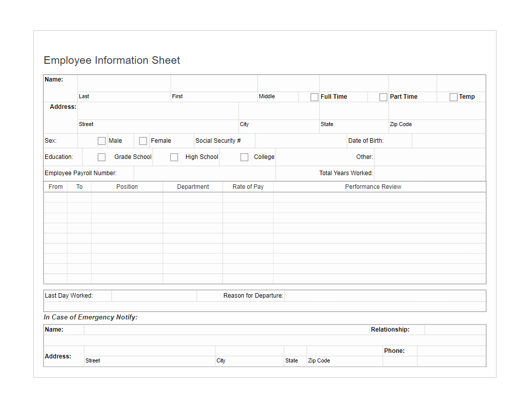Click the Reason for Departure field
532x405 pixels.
[x=385, y=296]
